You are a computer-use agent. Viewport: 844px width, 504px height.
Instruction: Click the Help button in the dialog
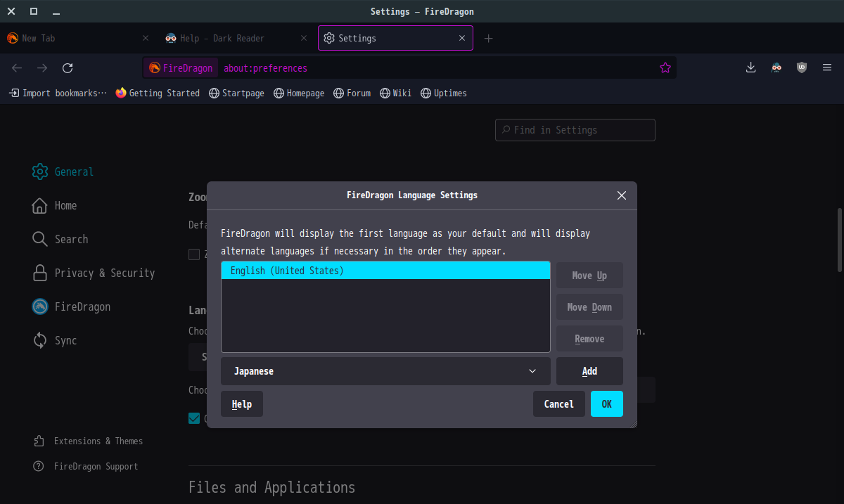pos(242,404)
